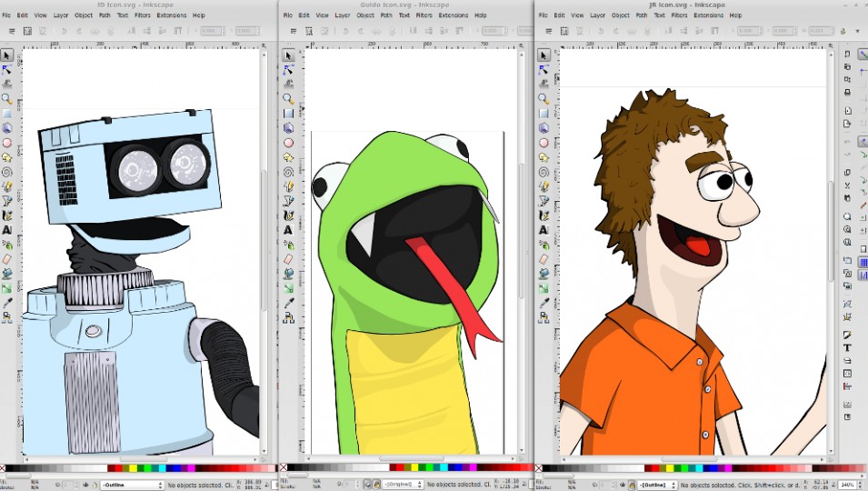868x491 pixels.
Task: Open Extensions menu in JR Icon window
Action: 710,15
